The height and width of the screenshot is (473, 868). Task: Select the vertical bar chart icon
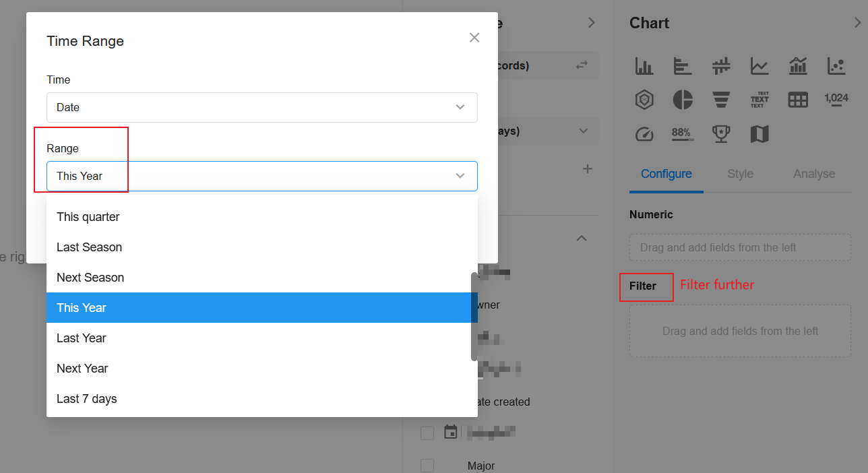click(x=644, y=66)
